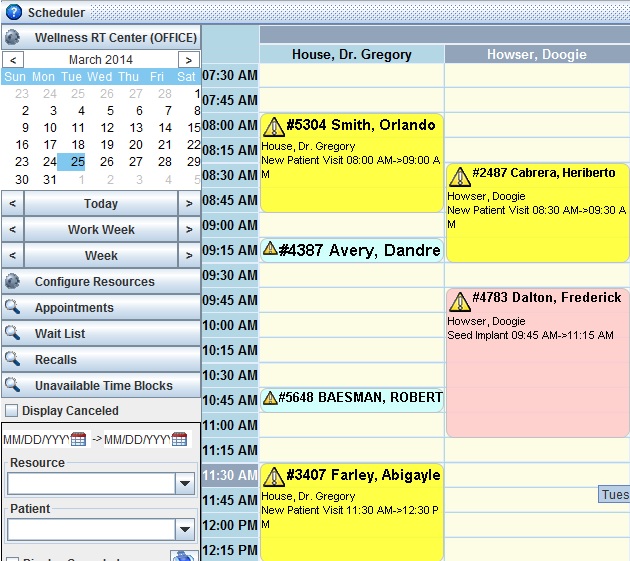
Task: Expand the Patient dropdown
Action: point(185,529)
